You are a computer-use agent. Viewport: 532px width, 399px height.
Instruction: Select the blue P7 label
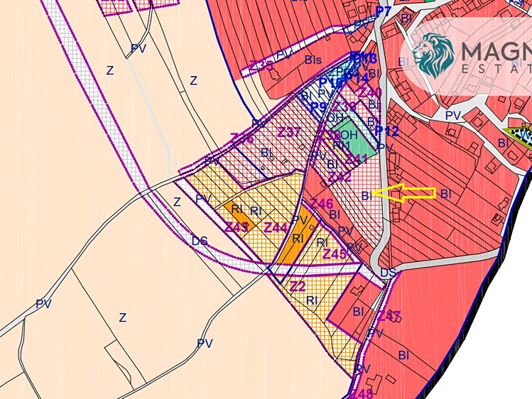(x=384, y=11)
